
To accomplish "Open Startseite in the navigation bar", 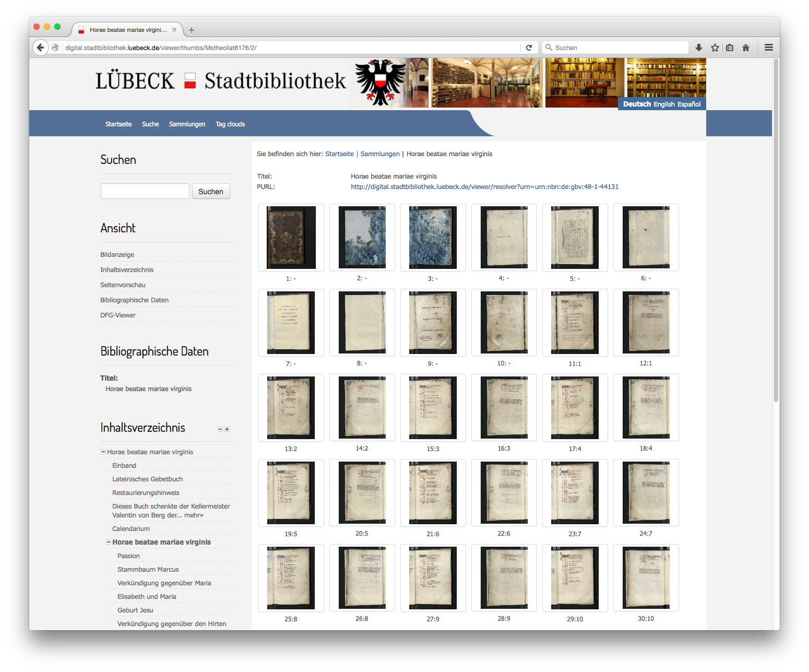I will point(118,124).
